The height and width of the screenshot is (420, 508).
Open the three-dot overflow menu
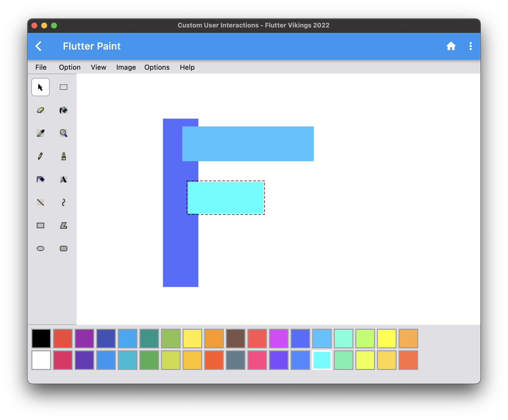pyautogui.click(x=470, y=46)
